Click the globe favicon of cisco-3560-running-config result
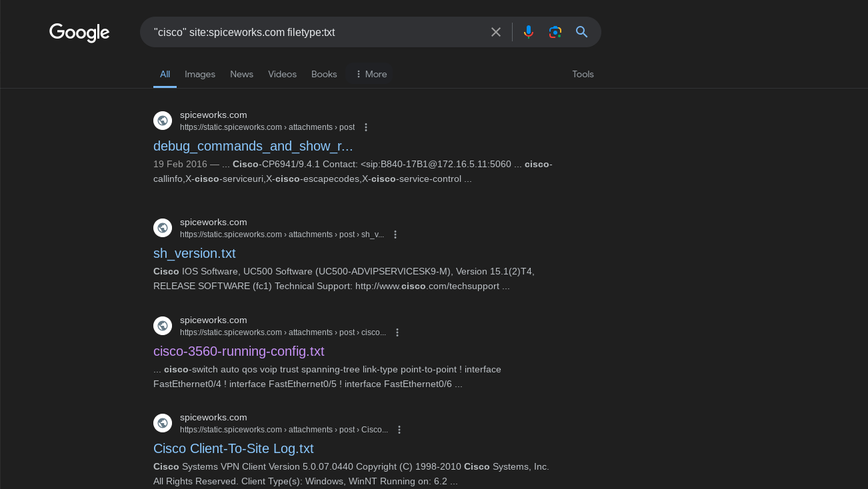The height and width of the screenshot is (489, 868). 163,326
